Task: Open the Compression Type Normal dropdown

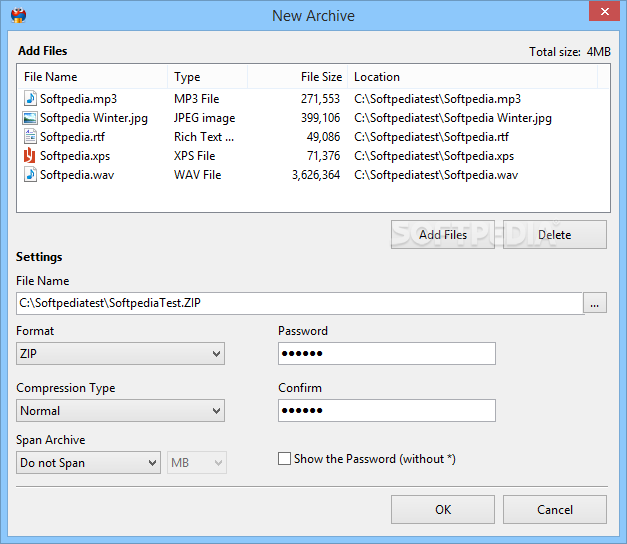Action: (x=120, y=410)
